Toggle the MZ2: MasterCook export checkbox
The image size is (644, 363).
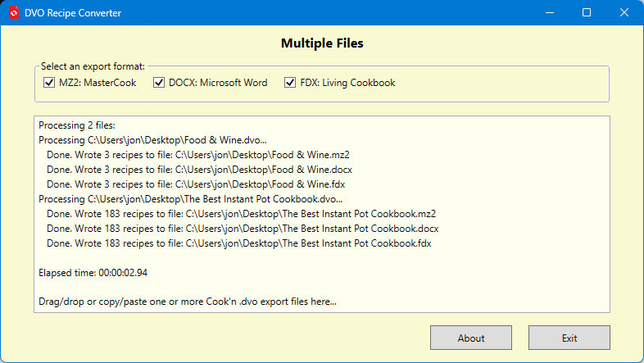pos(48,83)
